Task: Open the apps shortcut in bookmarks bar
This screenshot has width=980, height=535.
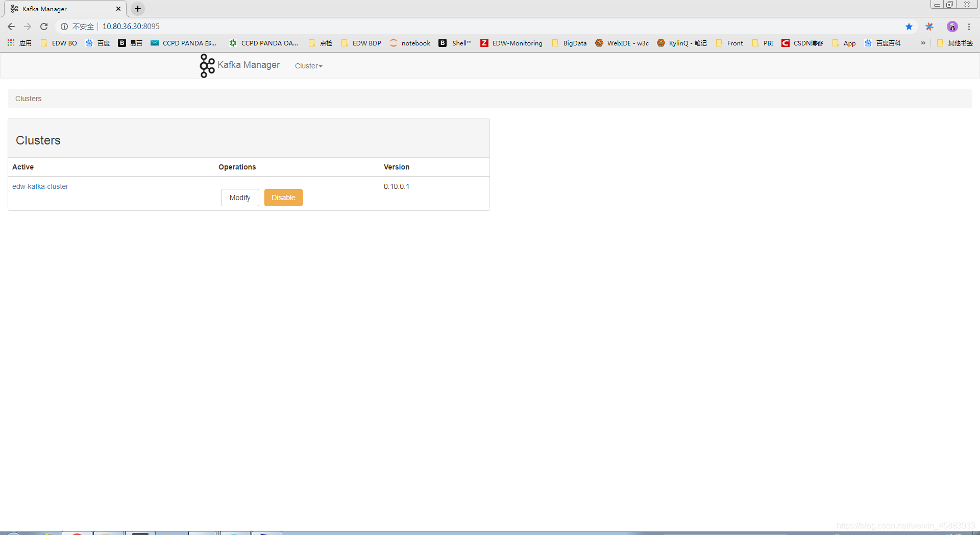Action: pos(20,43)
